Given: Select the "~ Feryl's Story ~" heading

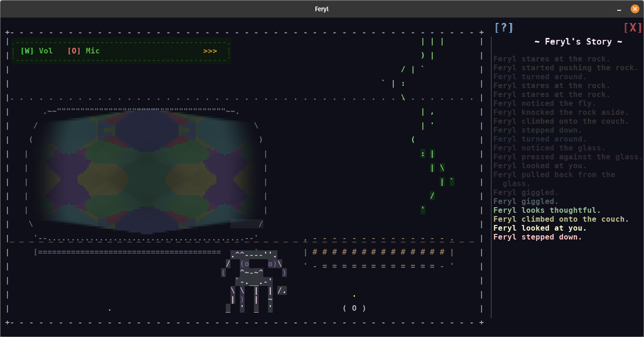Looking at the screenshot, I should coord(579,42).
